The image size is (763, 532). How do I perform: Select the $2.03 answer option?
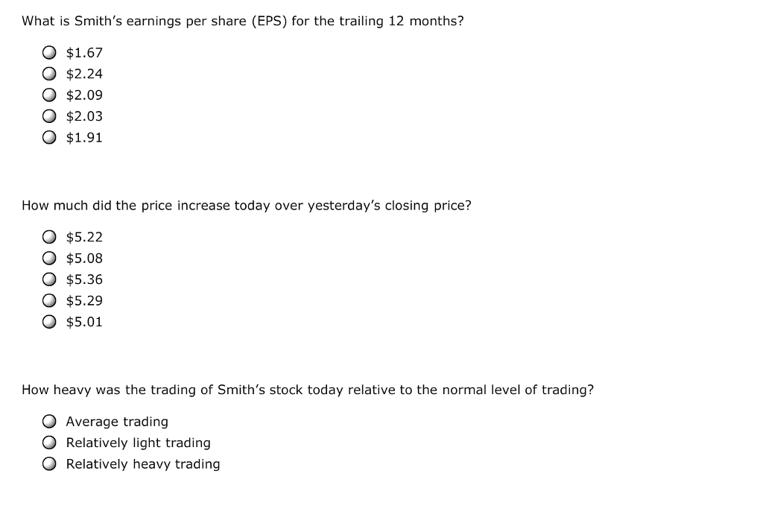pos(49,116)
